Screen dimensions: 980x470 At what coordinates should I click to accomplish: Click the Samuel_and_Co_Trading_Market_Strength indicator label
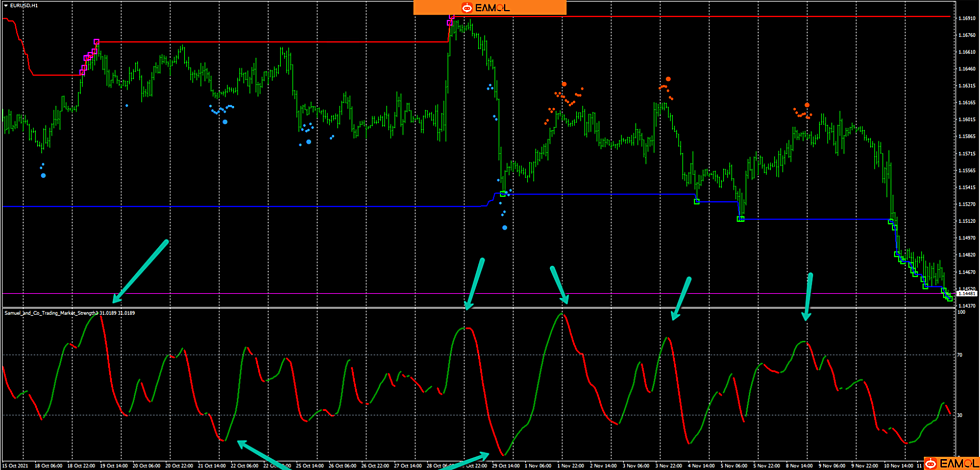point(51,313)
